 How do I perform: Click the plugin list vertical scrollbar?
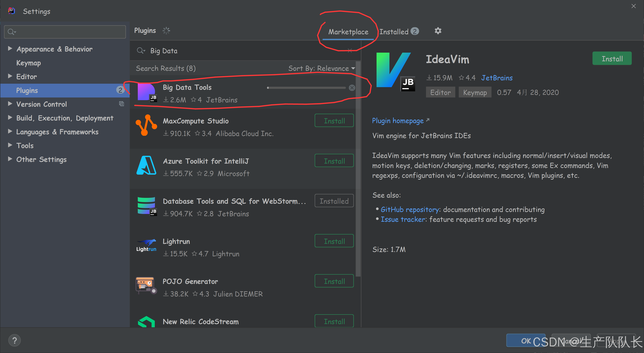click(x=358, y=169)
